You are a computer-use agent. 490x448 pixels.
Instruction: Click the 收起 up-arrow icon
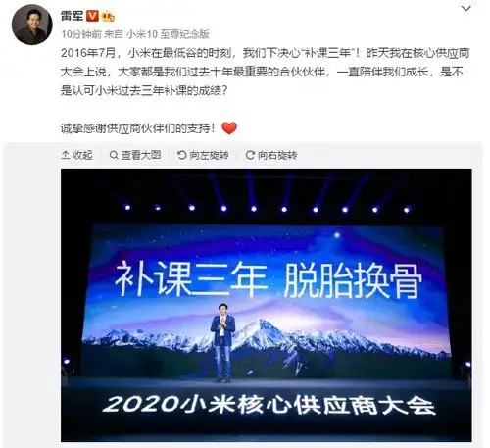[65, 155]
